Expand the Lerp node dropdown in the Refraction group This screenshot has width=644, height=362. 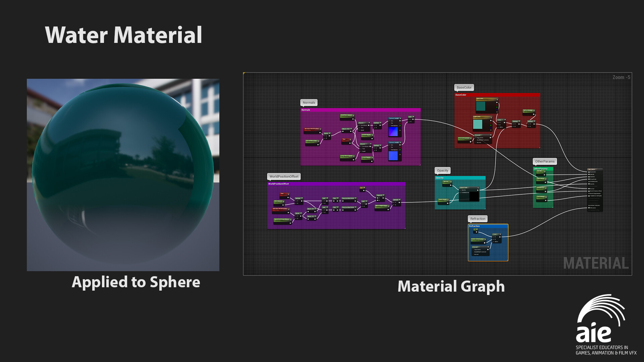point(500,234)
